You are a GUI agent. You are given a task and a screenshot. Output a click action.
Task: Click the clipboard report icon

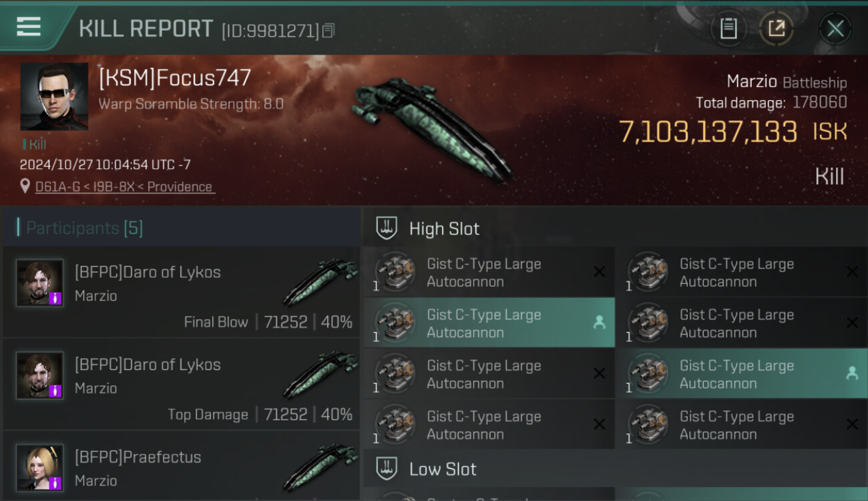coord(728,28)
